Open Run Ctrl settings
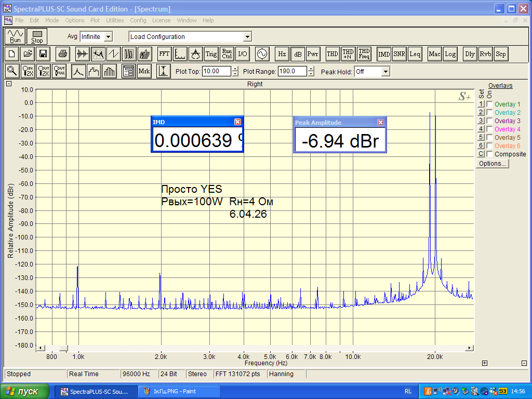 pos(227,54)
